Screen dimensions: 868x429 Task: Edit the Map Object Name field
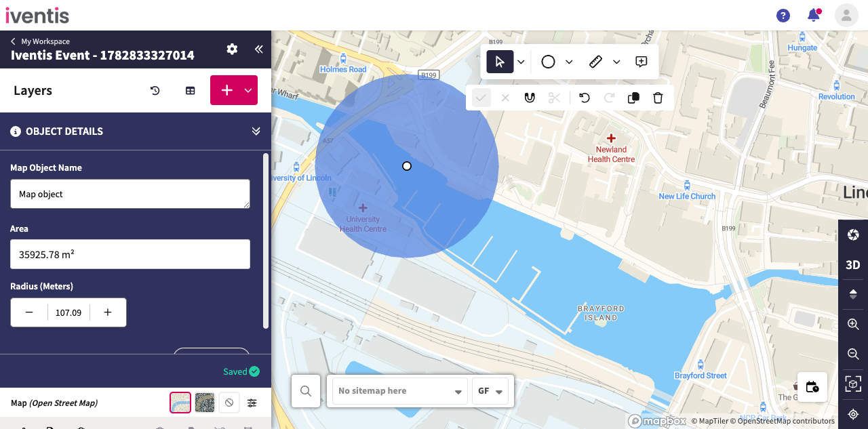tap(130, 194)
